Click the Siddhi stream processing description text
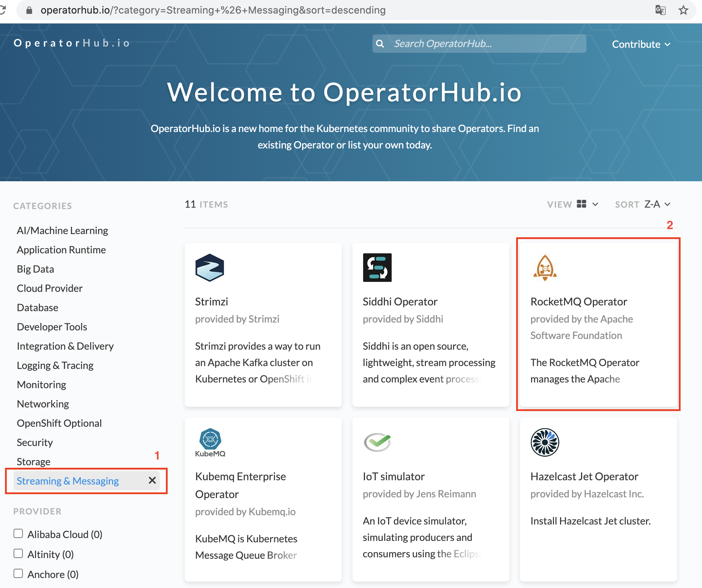Image resolution: width=702 pixels, height=588 pixels. [x=429, y=363]
